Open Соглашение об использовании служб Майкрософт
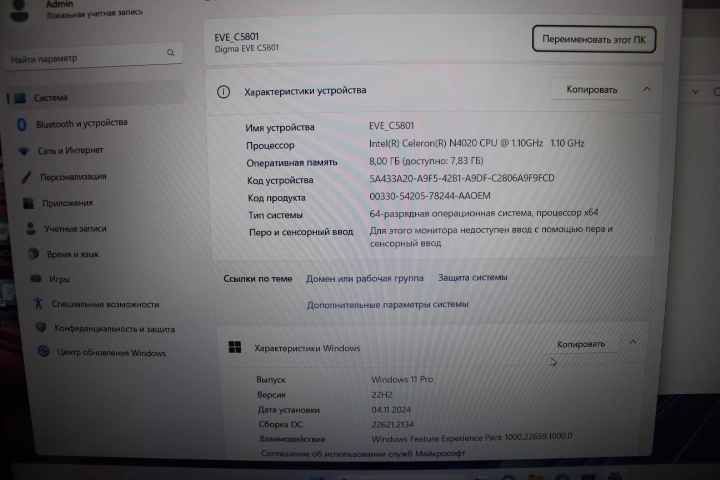This screenshot has height=480, width=720. [363, 453]
